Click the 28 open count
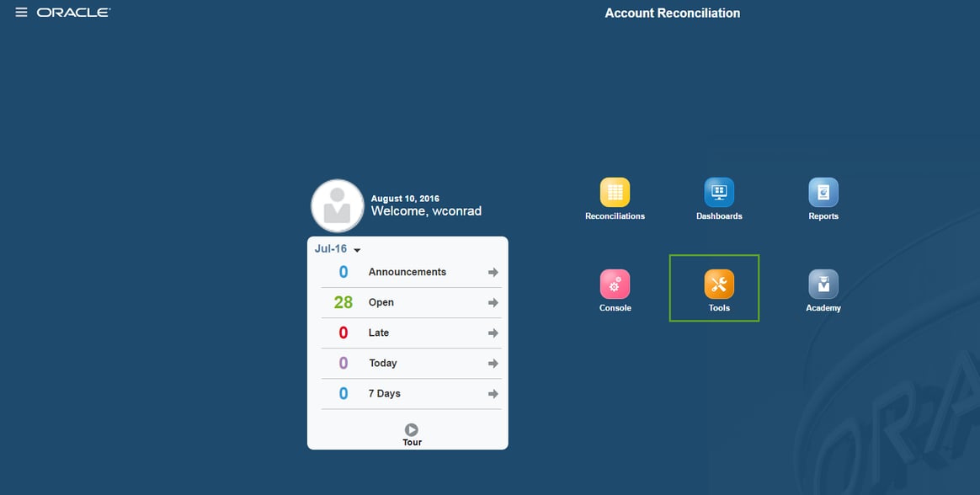980x495 pixels. pos(344,302)
